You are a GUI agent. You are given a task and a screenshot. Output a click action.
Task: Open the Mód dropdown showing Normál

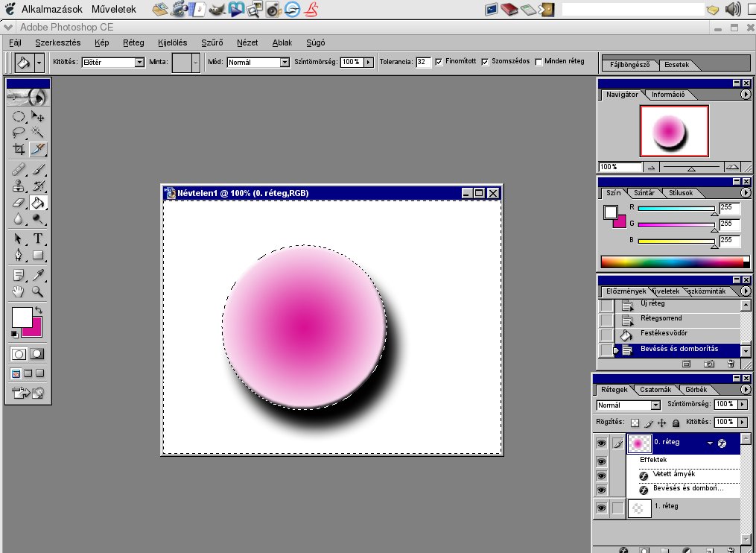(258, 63)
